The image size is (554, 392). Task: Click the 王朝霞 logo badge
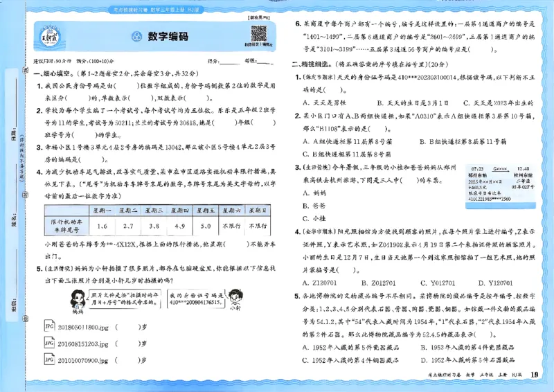50,37
